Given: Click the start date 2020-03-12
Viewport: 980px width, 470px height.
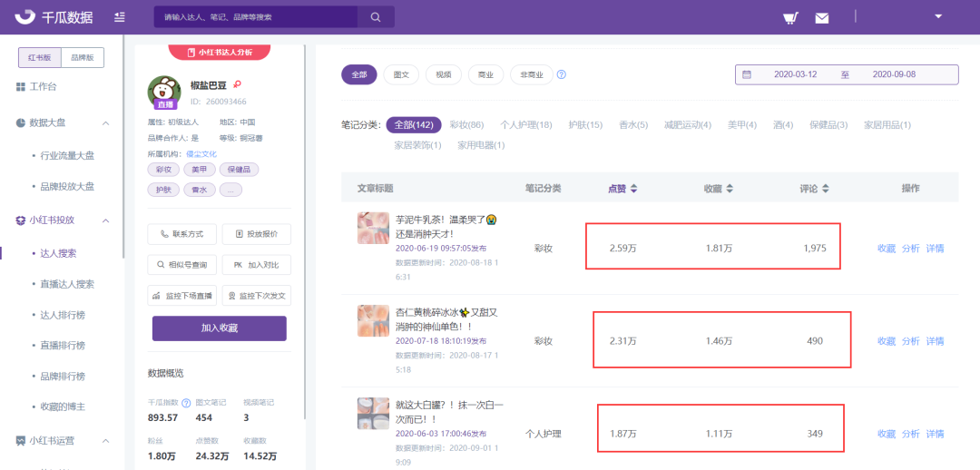Looking at the screenshot, I should (x=795, y=74).
